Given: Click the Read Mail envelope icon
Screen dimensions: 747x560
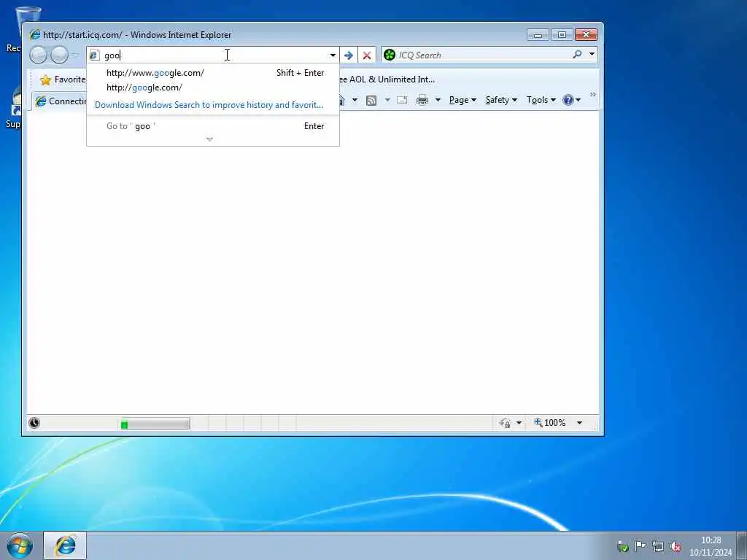Looking at the screenshot, I should point(402,100).
